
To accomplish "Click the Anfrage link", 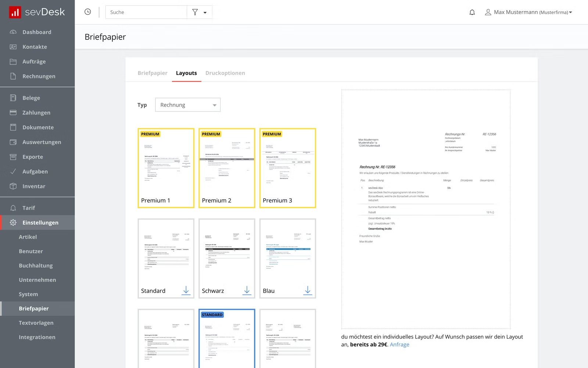I will (399, 345).
